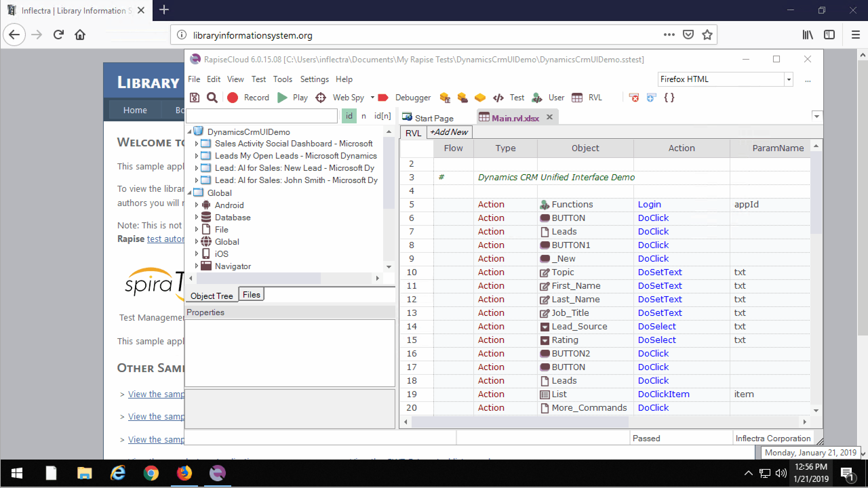Toggle the 'id' display mode

pos(349,116)
